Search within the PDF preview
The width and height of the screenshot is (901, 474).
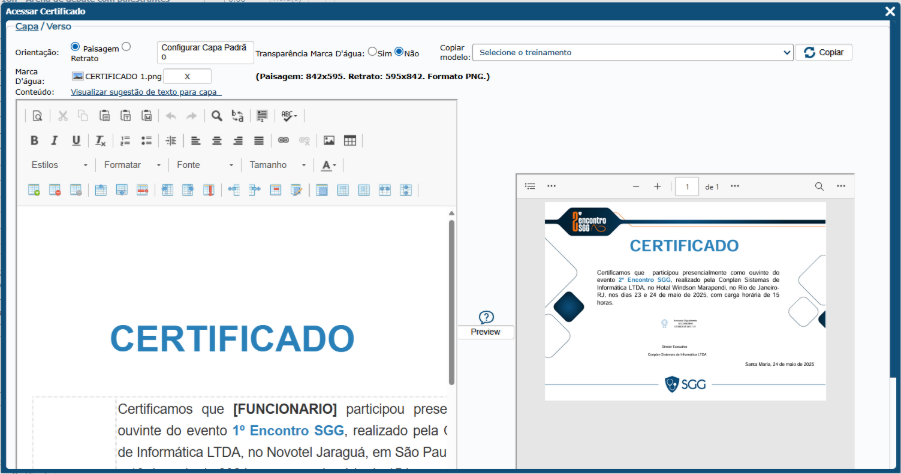coord(819,186)
